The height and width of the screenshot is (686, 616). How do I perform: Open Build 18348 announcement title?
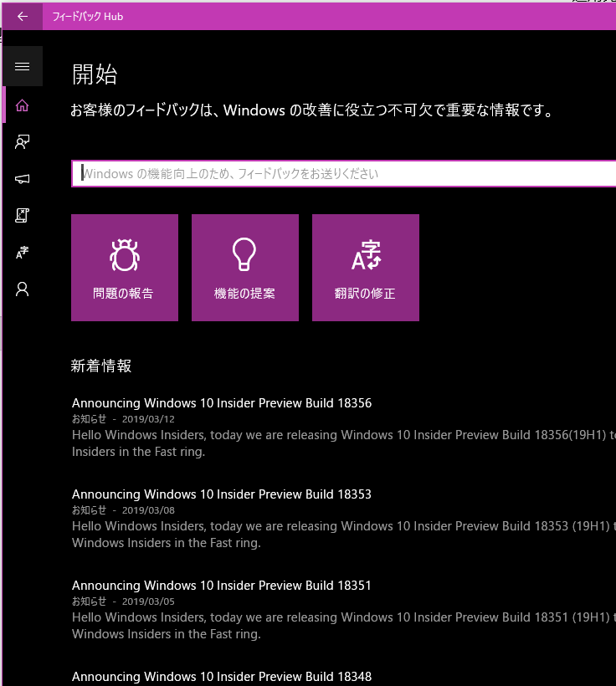point(222,676)
